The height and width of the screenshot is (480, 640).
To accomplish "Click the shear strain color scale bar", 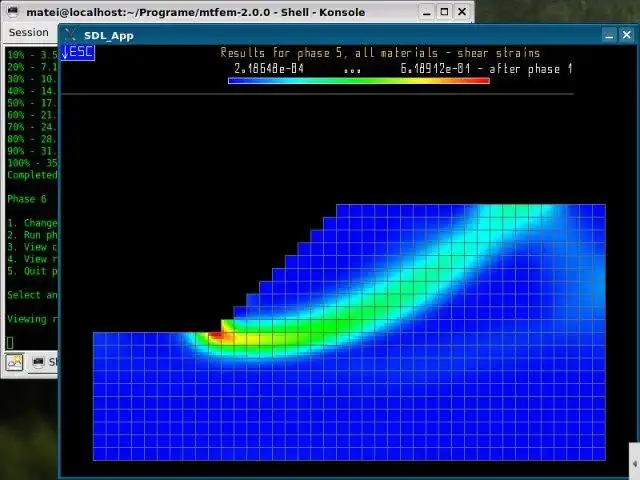I will (x=359, y=81).
